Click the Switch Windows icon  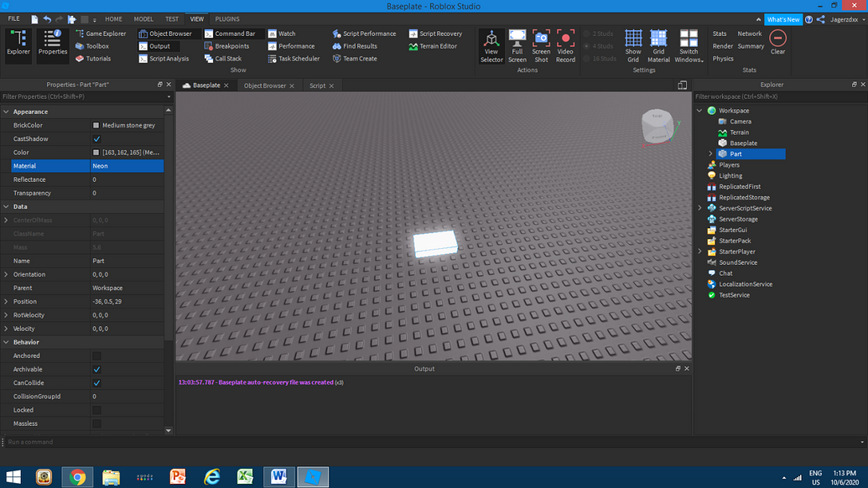689,46
